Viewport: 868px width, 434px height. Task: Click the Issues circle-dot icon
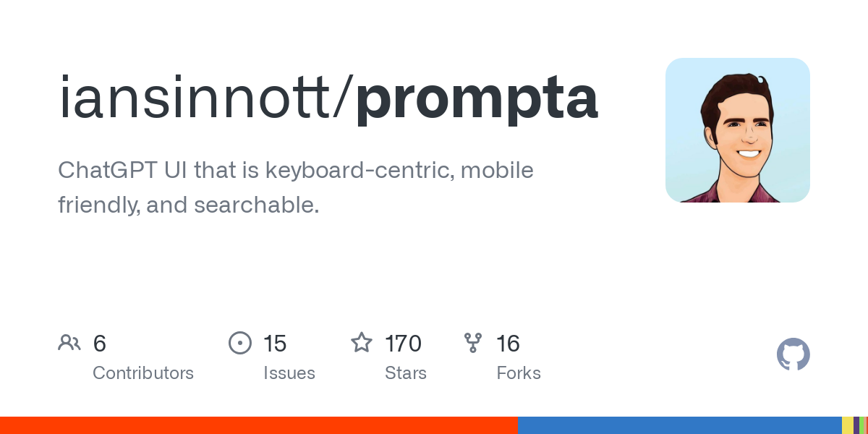coord(239,343)
